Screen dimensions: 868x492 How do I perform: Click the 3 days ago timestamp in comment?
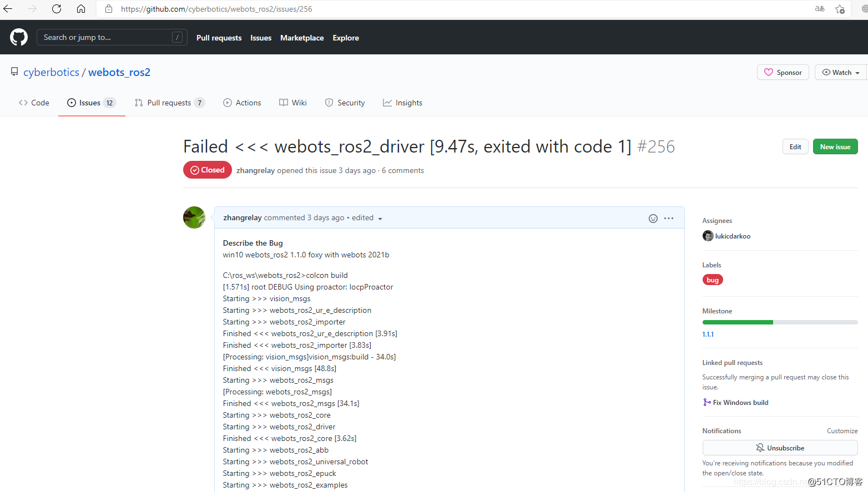coord(326,217)
